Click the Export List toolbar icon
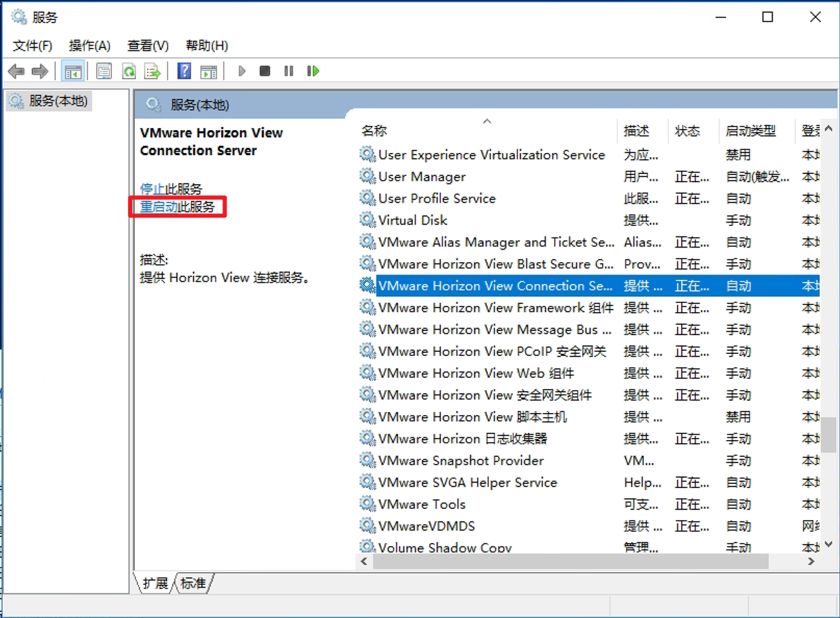Screen dimensions: 840x618 [x=152, y=71]
